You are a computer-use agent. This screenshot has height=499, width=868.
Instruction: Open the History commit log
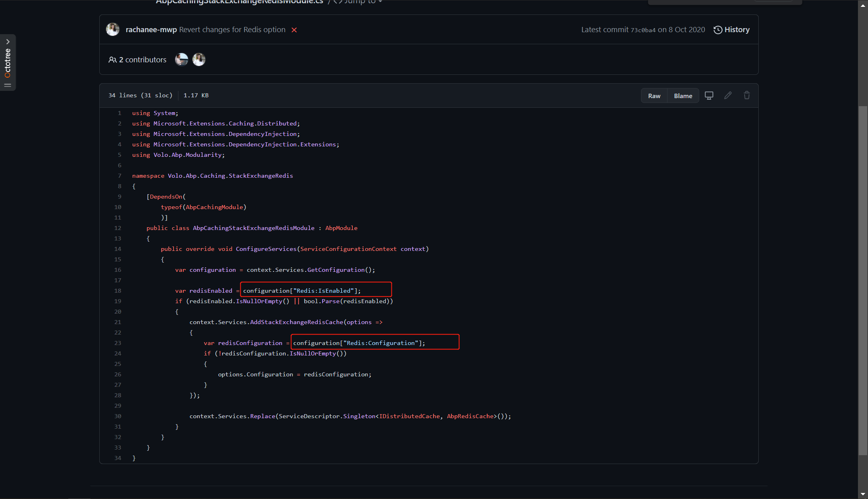[731, 30]
